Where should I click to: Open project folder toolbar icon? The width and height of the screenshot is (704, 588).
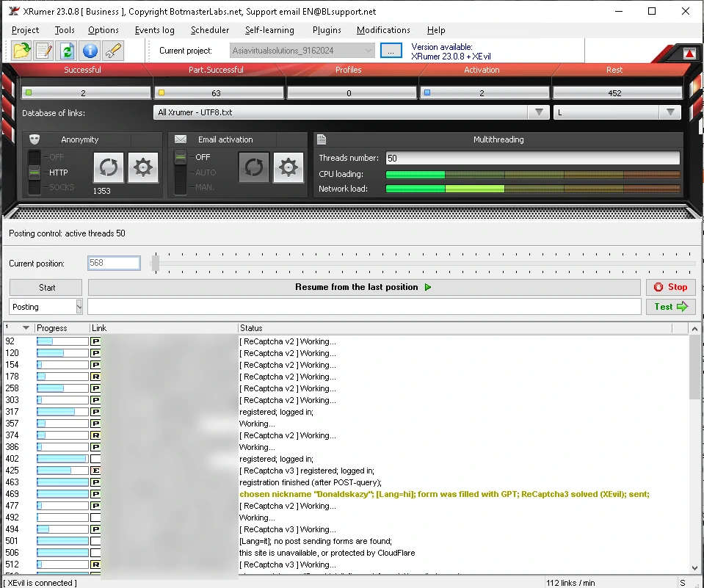[x=21, y=50]
